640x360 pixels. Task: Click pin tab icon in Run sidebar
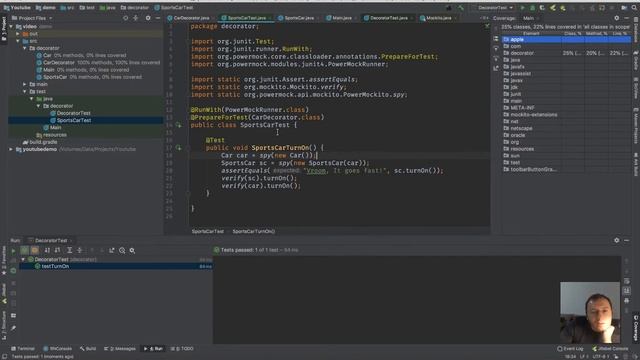tap(13, 328)
